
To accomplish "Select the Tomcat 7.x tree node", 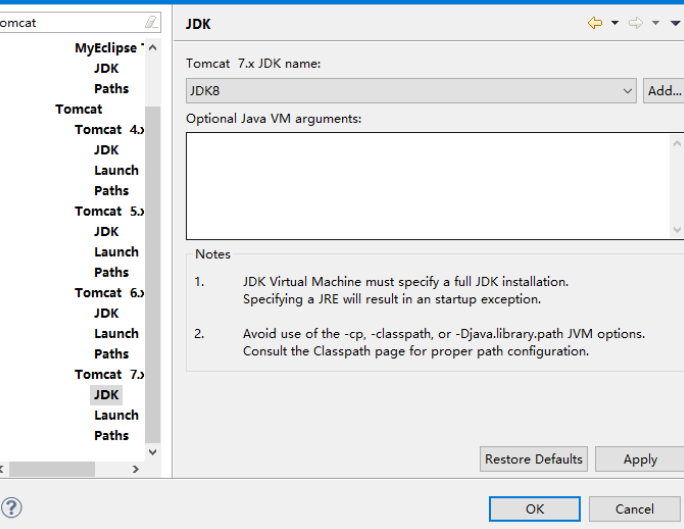I will pyautogui.click(x=109, y=374).
